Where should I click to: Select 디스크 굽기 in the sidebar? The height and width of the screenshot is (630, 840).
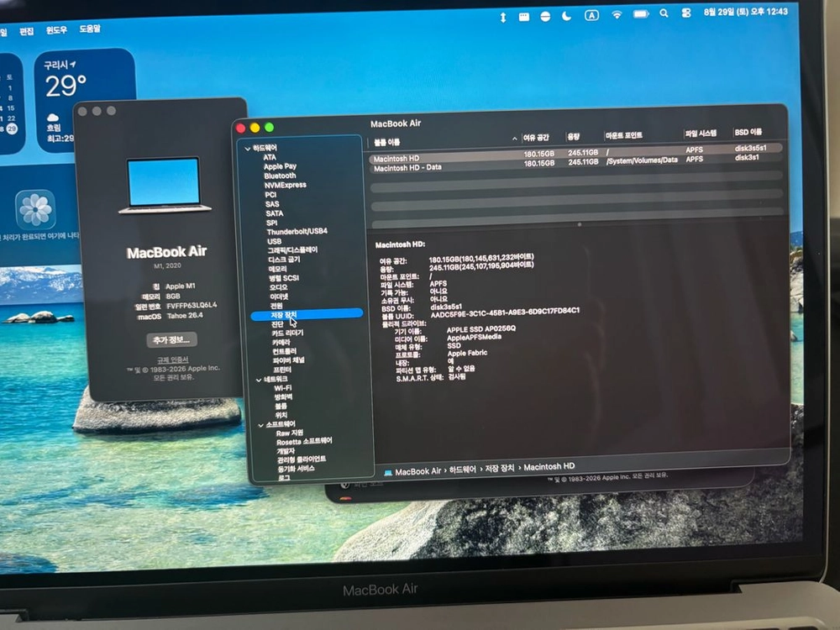pos(284,260)
